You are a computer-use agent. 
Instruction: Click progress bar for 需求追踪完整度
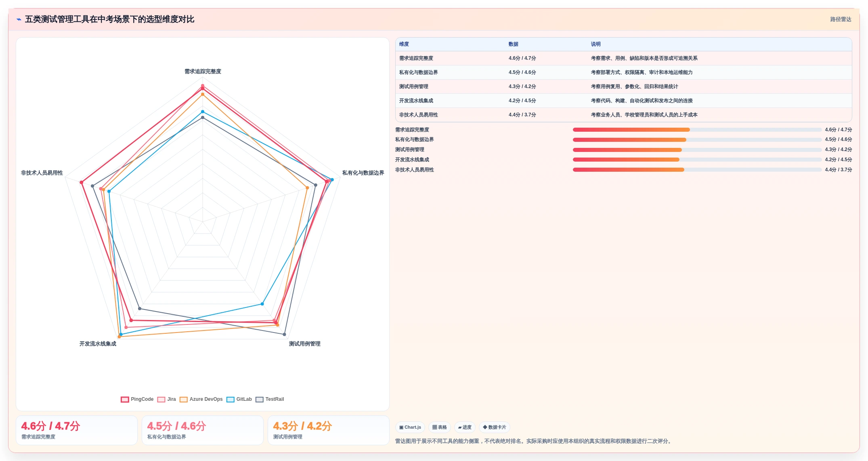click(x=697, y=130)
